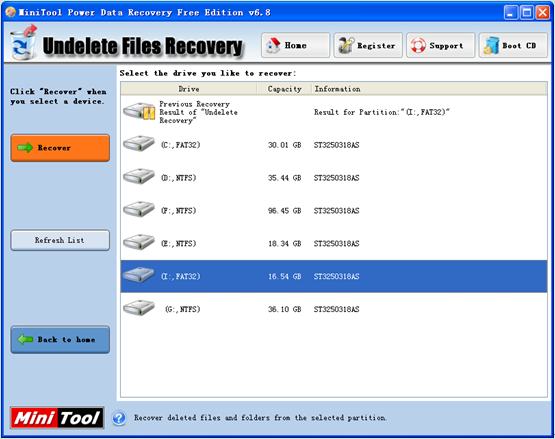Click the '(C:,FAT32)' drive label
This screenshot has width=555, height=439.
tap(181, 145)
